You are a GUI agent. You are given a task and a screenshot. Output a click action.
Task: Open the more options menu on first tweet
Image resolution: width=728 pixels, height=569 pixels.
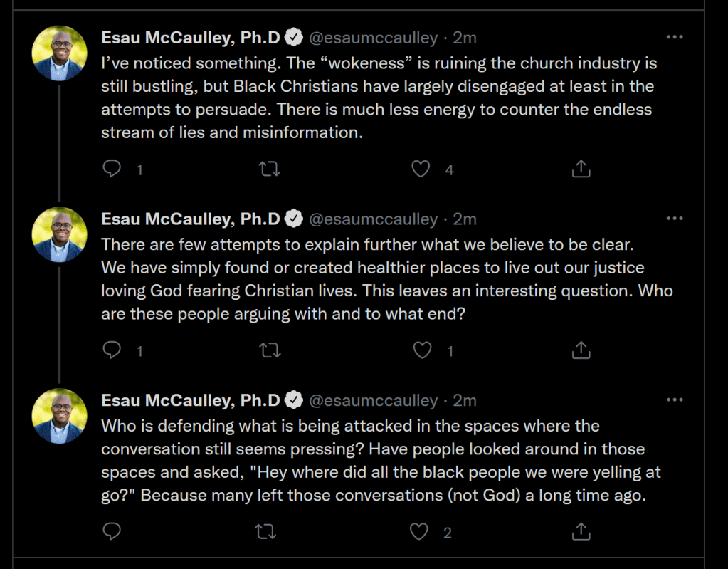click(674, 37)
